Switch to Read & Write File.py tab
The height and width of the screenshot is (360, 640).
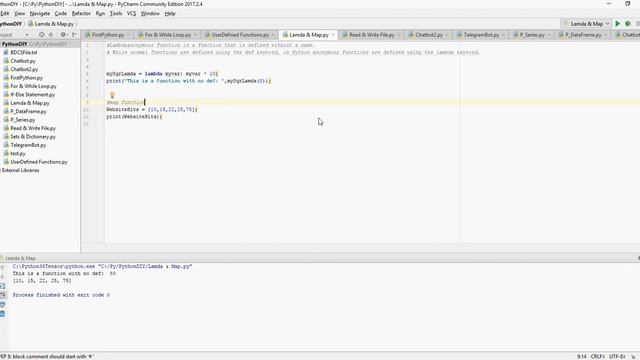pyautogui.click(x=371, y=35)
